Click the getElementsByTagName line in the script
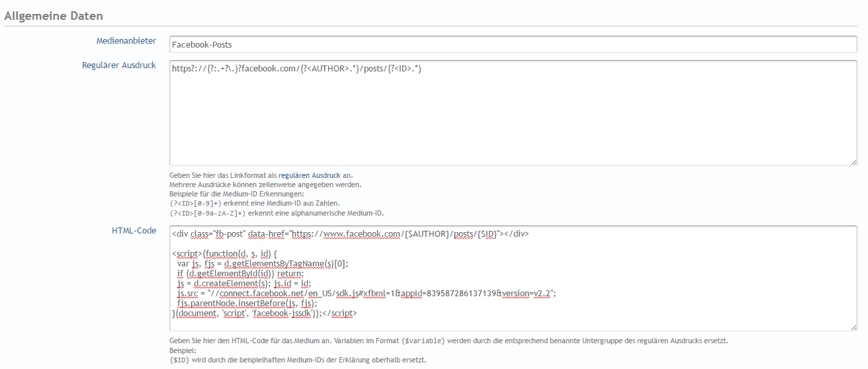868x369 pixels. [x=263, y=263]
